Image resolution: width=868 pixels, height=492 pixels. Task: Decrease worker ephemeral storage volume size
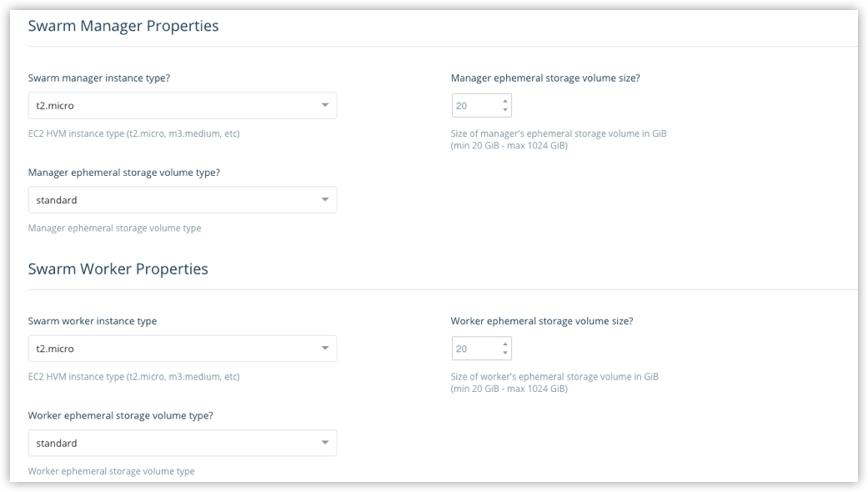(504, 353)
